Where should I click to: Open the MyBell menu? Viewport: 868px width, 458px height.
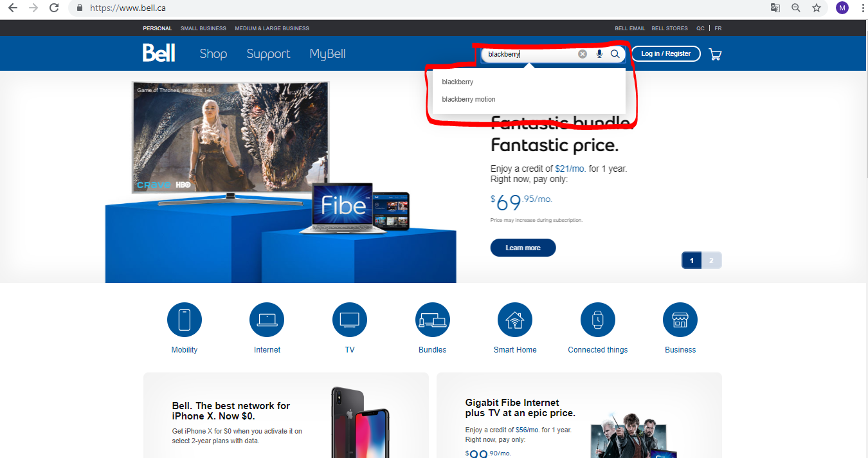tap(327, 54)
